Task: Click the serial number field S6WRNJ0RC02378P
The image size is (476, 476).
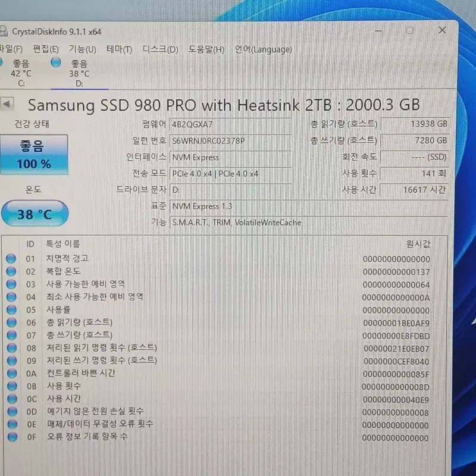Action: [230, 141]
